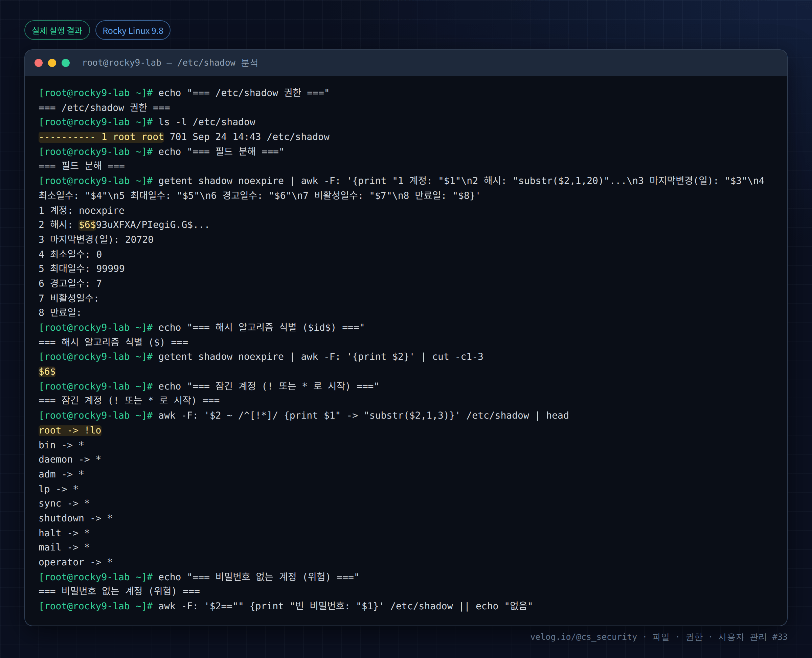Click the 'ls -l /etc/shadow' command line
The width and height of the screenshot is (812, 658).
pyautogui.click(x=147, y=122)
